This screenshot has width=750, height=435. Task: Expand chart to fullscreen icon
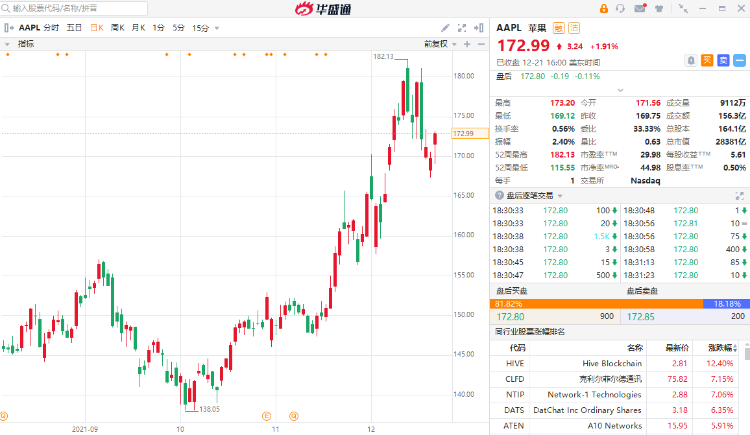[x=462, y=28]
